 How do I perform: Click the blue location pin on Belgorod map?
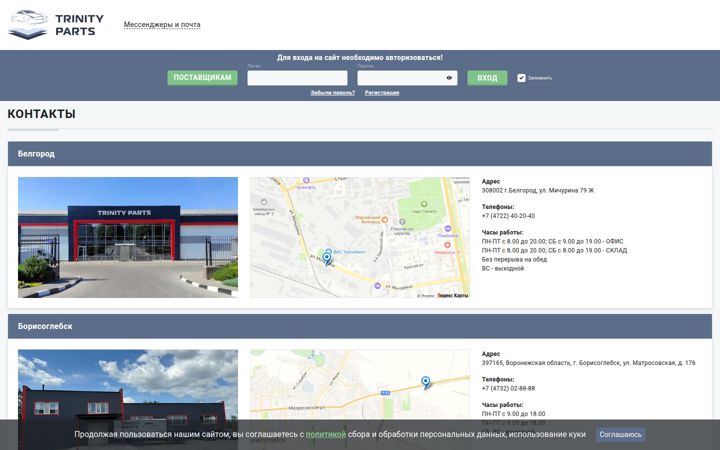326,258
